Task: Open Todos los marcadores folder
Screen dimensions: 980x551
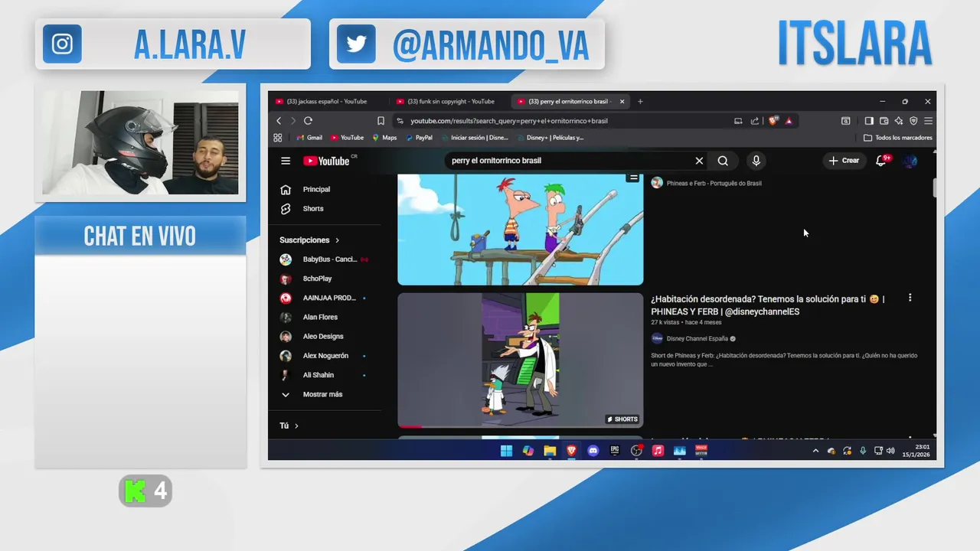Action: tap(898, 138)
